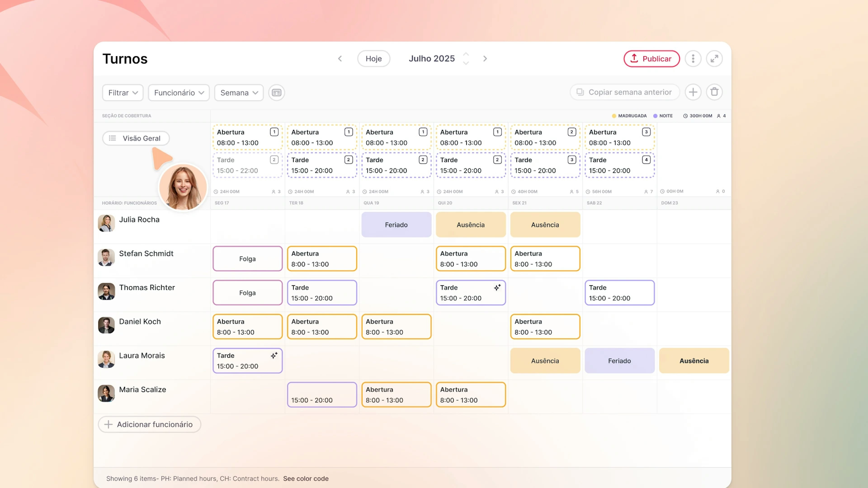Go to previous week arrow

340,59
